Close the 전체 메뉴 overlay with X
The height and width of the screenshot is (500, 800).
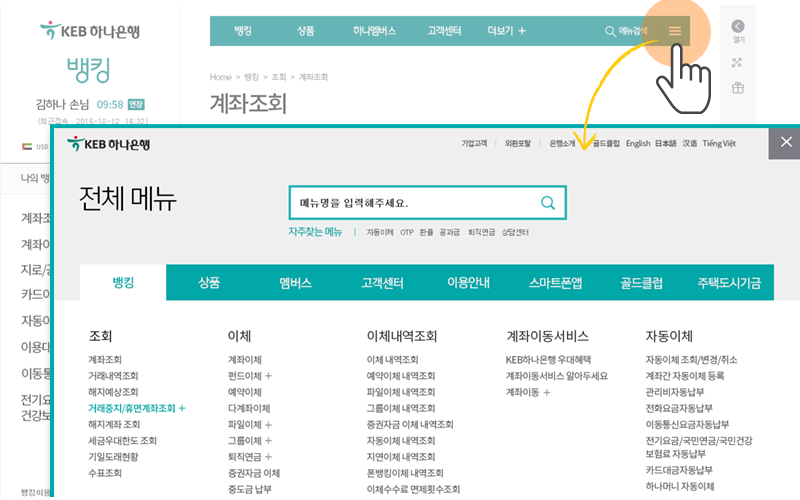[x=786, y=142]
